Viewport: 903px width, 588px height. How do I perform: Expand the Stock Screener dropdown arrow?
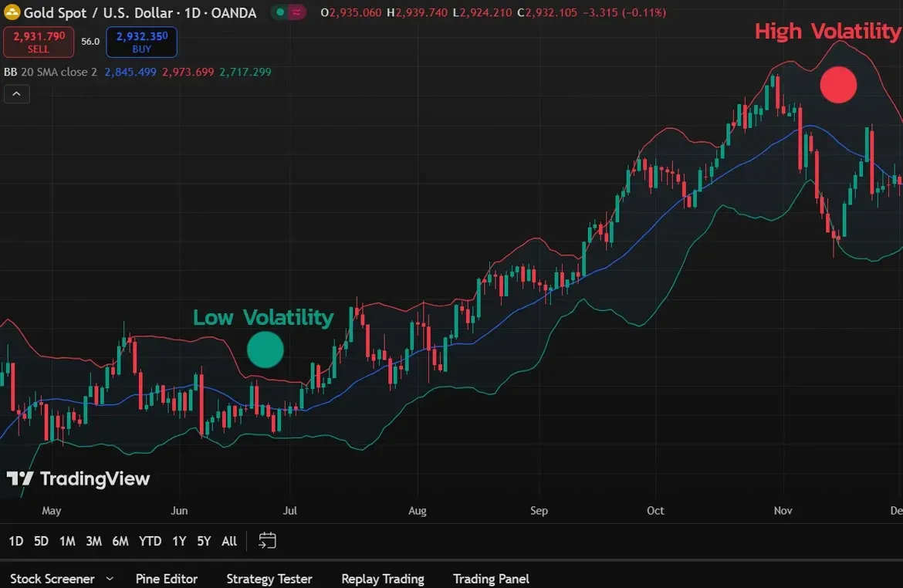point(110,578)
